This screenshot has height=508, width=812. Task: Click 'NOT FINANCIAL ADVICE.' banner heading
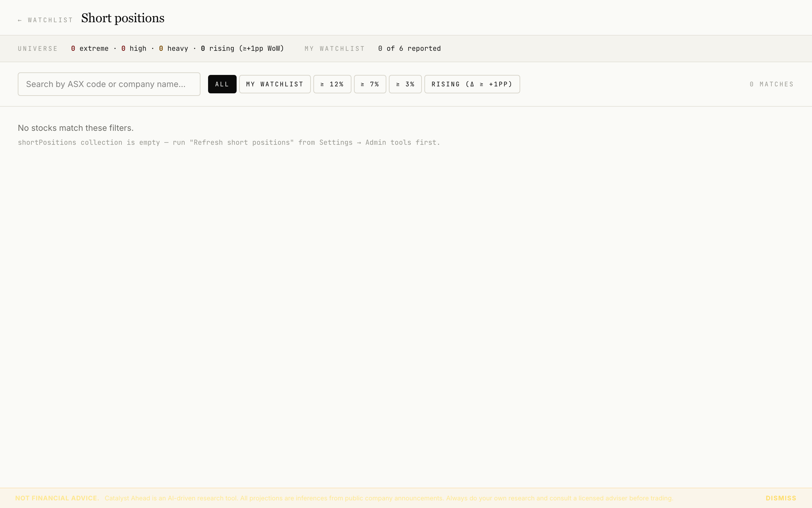pos(57,498)
